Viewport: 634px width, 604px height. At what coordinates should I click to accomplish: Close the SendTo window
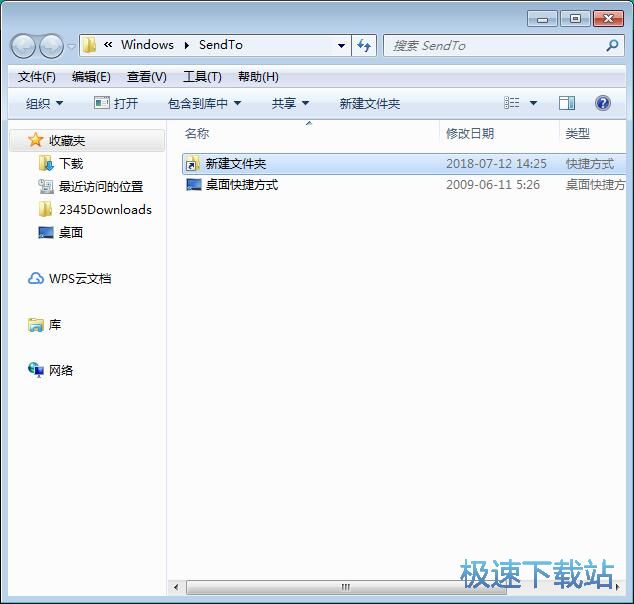tap(608, 19)
